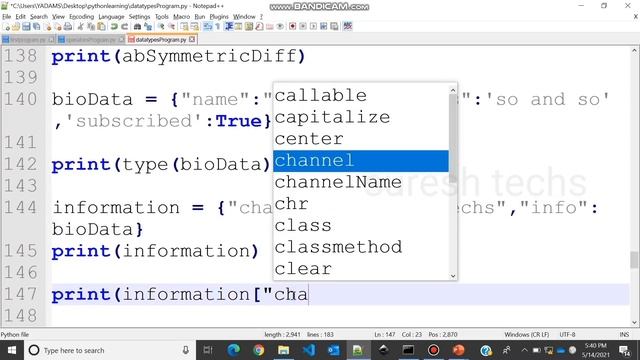Image resolution: width=640 pixels, height=360 pixels.
Task: Click the Replace toolbar icon
Action: click(149, 27)
